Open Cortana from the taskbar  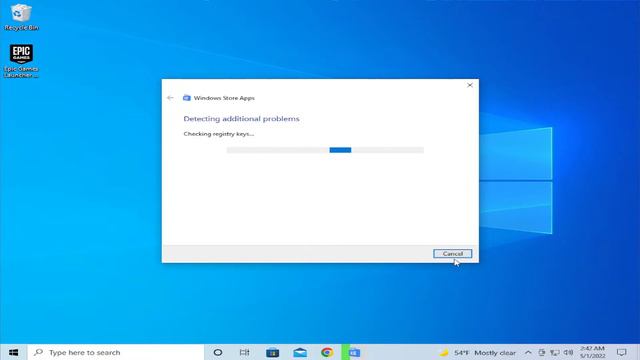[x=218, y=352]
